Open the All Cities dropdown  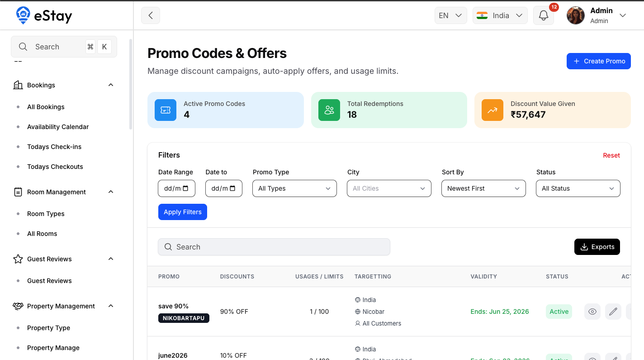pos(389,188)
